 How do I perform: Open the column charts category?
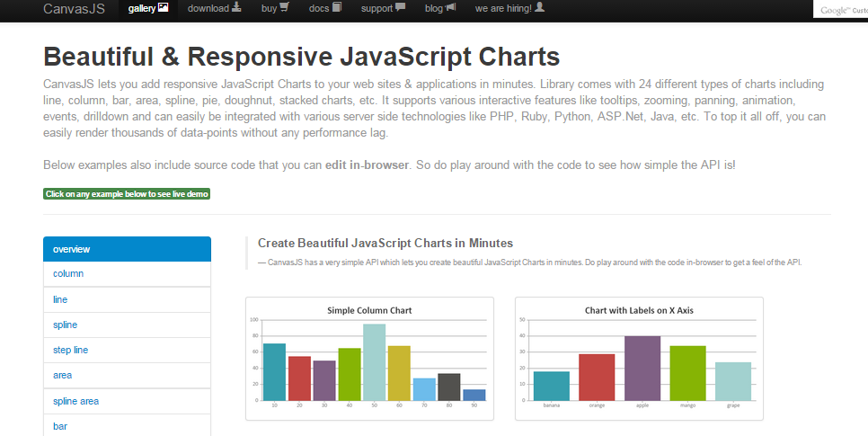(127, 274)
